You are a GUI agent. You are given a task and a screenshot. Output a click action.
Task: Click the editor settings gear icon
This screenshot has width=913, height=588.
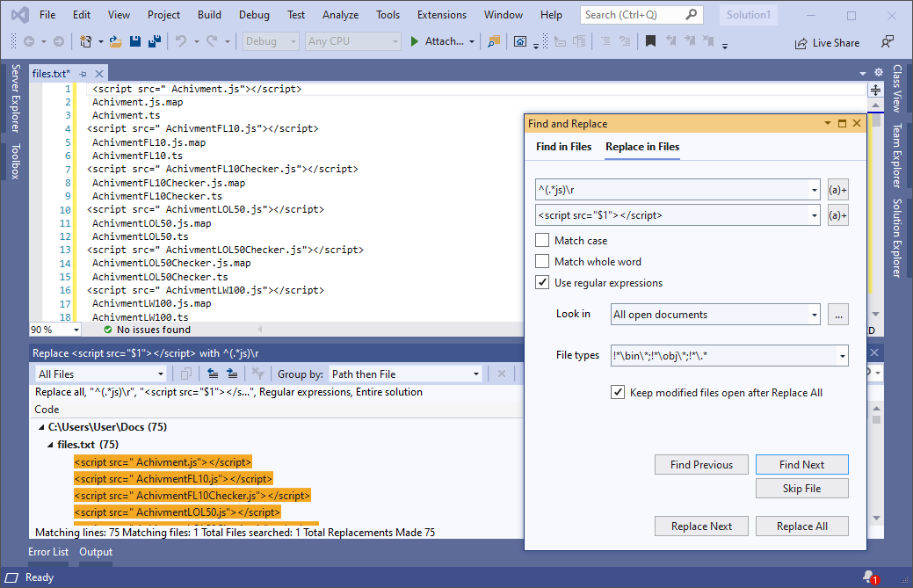point(879,72)
